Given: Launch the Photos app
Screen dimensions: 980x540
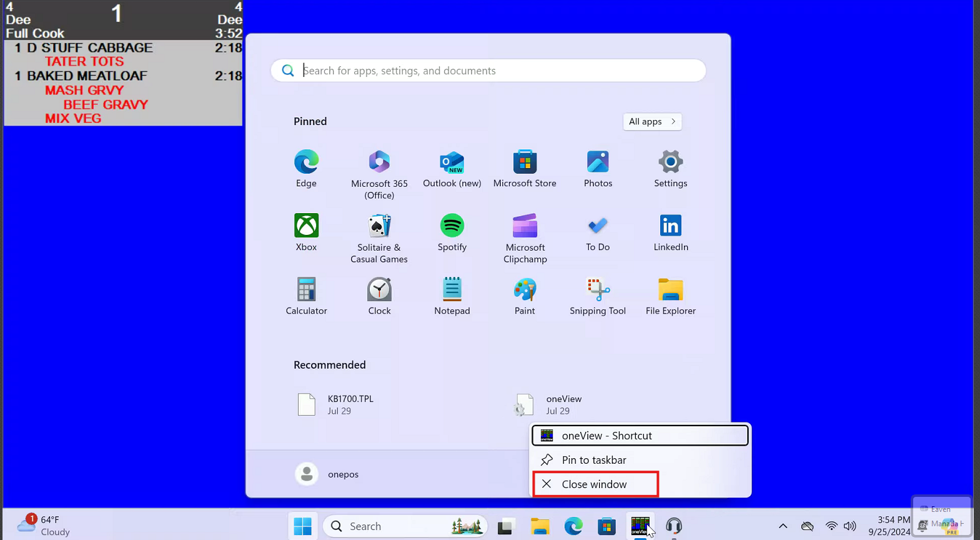Looking at the screenshot, I should point(598,169).
